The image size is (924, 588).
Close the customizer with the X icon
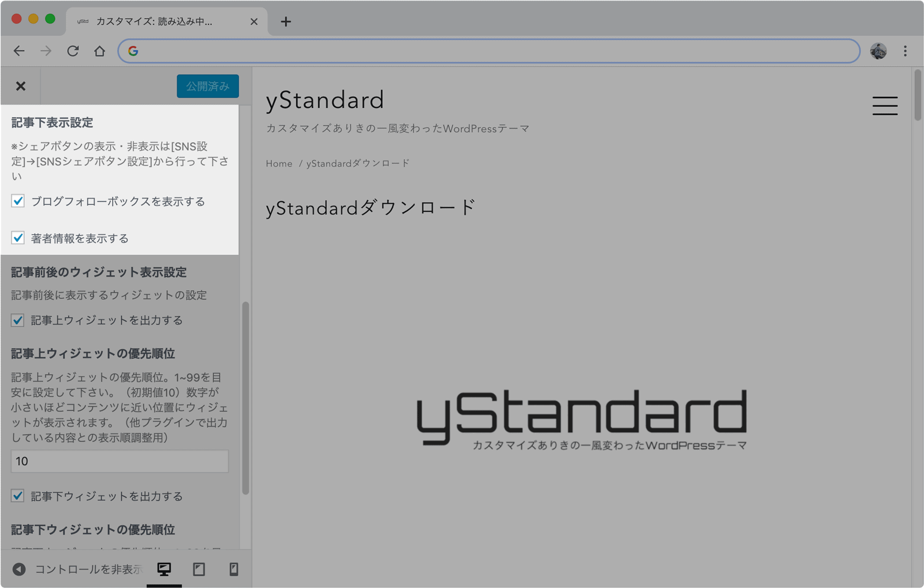pyautogui.click(x=21, y=86)
